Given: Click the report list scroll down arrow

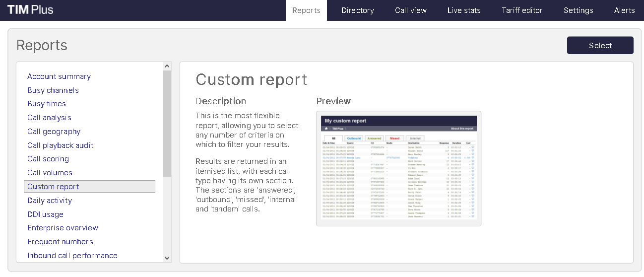Looking at the screenshot, I should (x=167, y=258).
